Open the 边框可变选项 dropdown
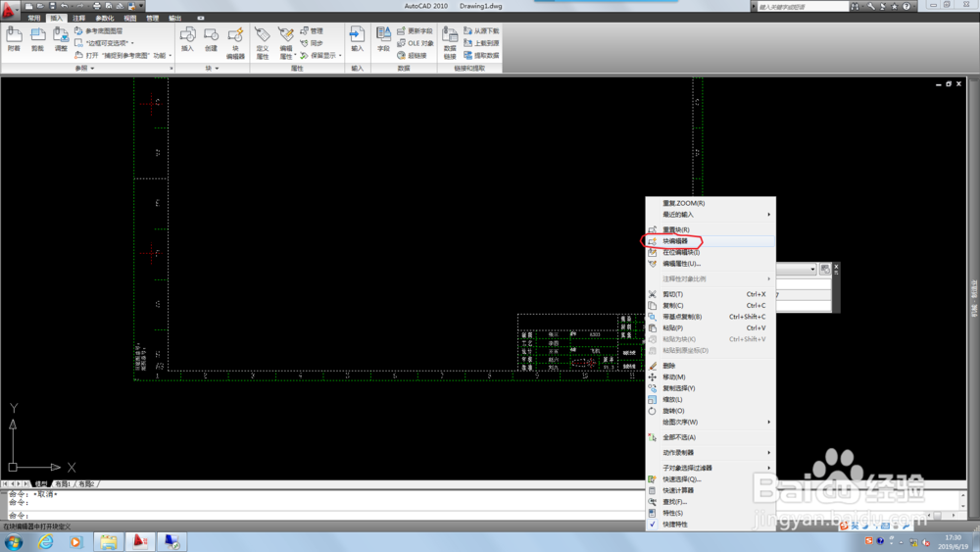The image size is (980, 552). click(x=132, y=43)
